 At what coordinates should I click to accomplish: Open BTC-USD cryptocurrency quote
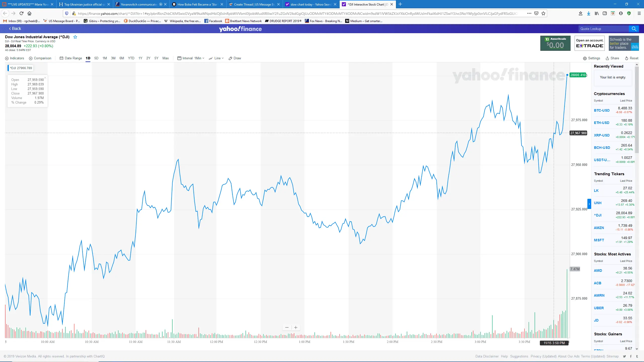coord(601,110)
